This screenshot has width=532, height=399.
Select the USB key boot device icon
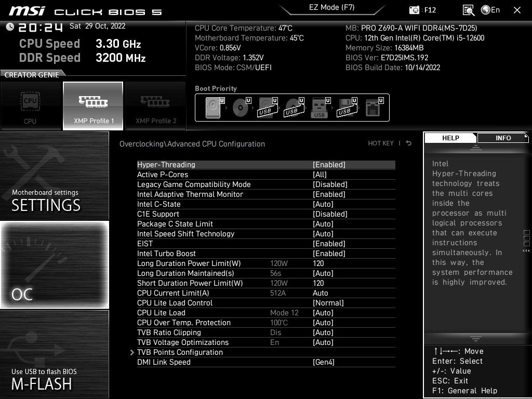(321, 108)
